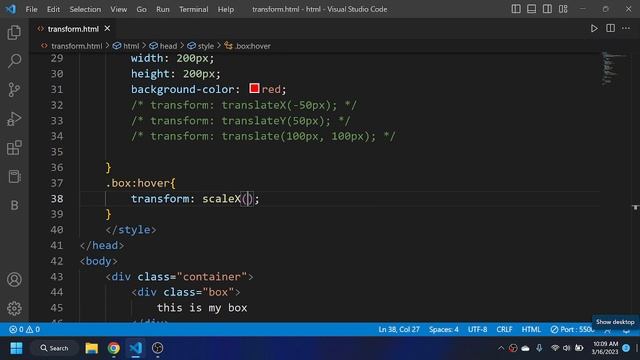Toggle the secondary side bar layout icon
Screen dimensions: 640x360
(547, 9)
